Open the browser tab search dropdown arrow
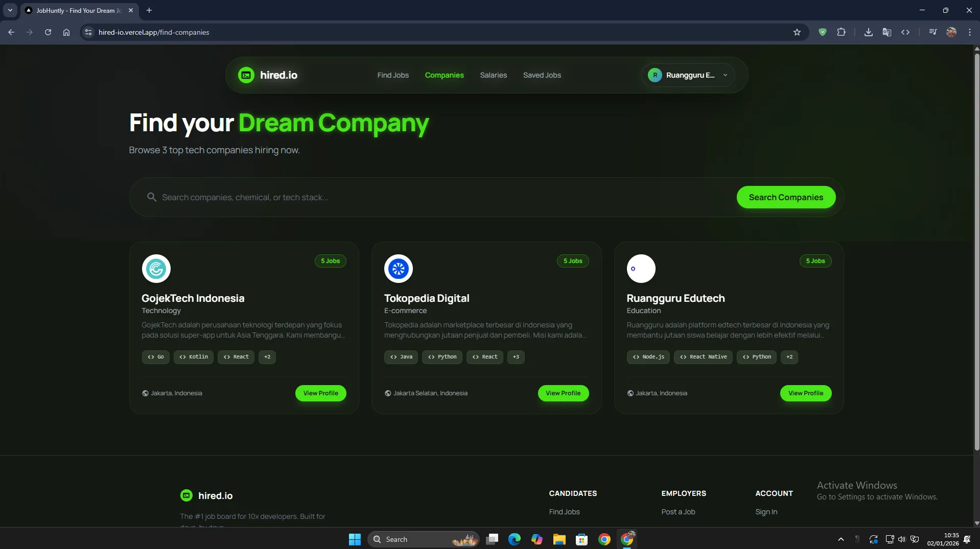Viewport: 980px width, 549px height. [x=10, y=10]
